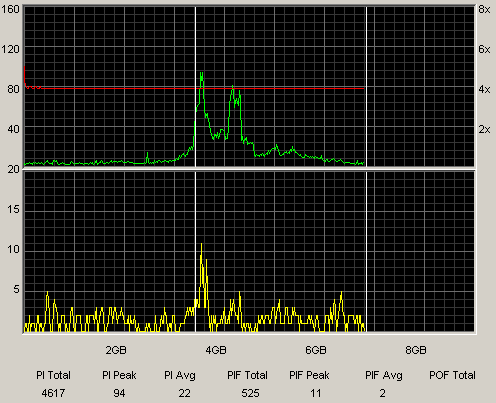Click the PIF Peak label
The height and width of the screenshot is (403, 496).
(309, 375)
